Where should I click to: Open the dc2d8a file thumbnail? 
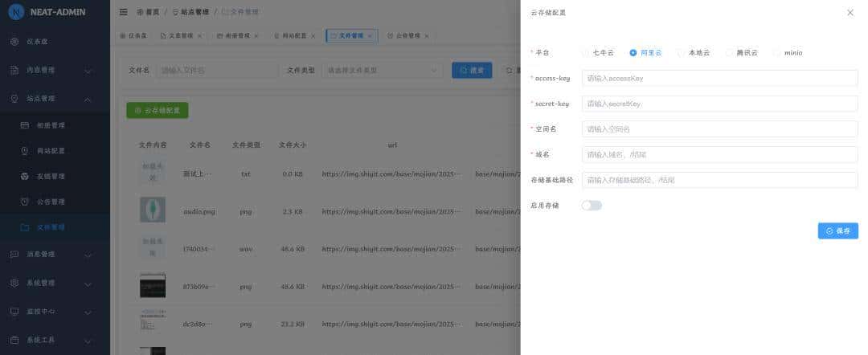(152, 323)
